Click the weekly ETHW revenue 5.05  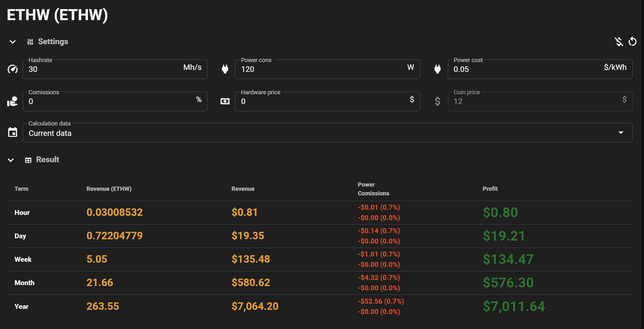[x=97, y=259]
